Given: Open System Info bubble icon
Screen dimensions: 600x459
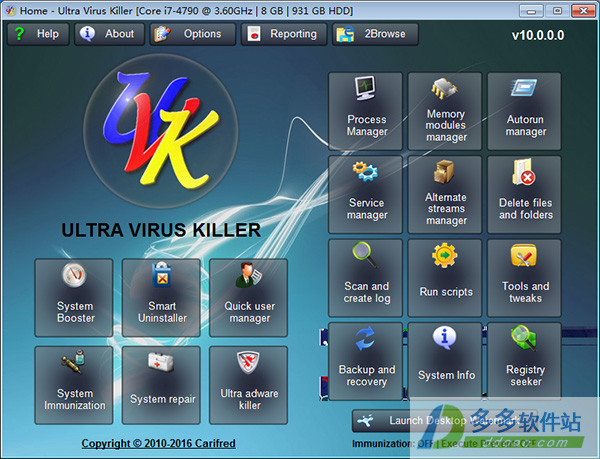Looking at the screenshot, I should [444, 338].
